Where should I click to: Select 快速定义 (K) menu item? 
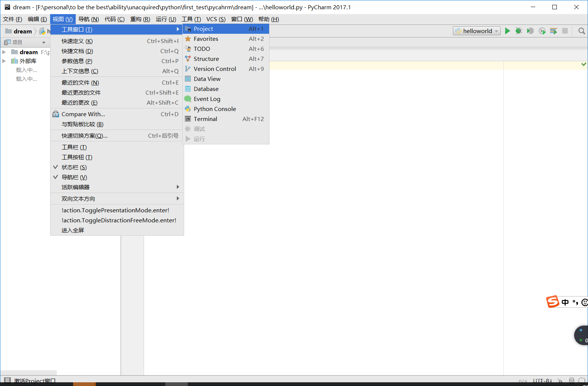tap(117, 41)
